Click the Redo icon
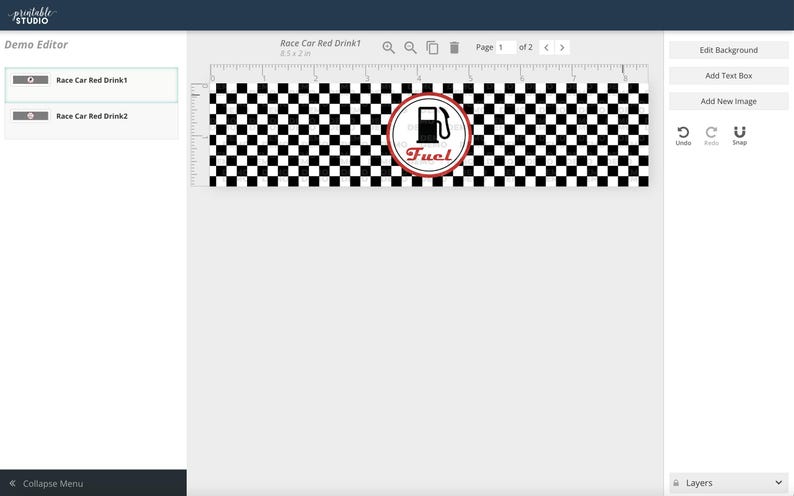The image size is (794, 496). (x=711, y=136)
